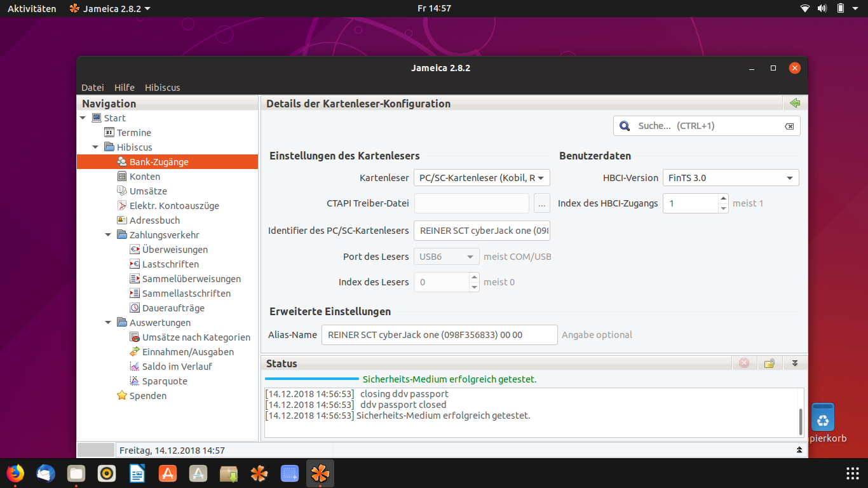The width and height of the screenshot is (868, 488).
Task: Open Umsätze nach Kategorien
Action: [190, 337]
